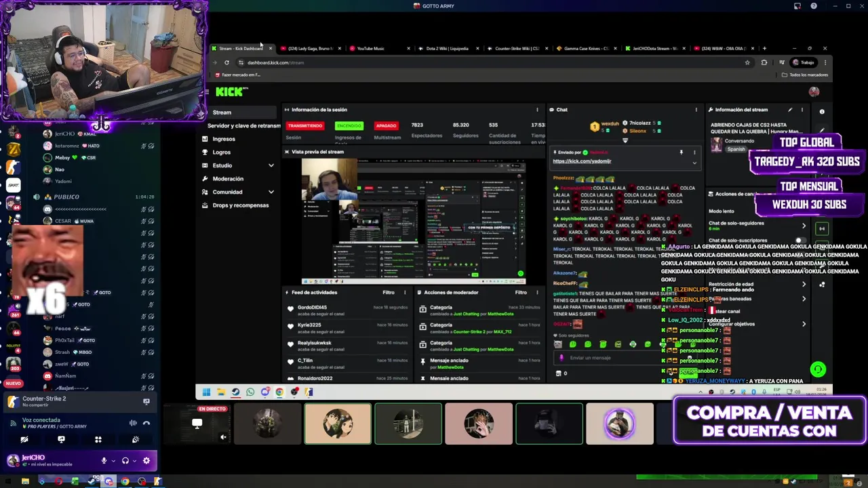Viewport: 868px width, 488px height.
Task: Open Servidor y clave de retransmisión
Action: click(244, 126)
